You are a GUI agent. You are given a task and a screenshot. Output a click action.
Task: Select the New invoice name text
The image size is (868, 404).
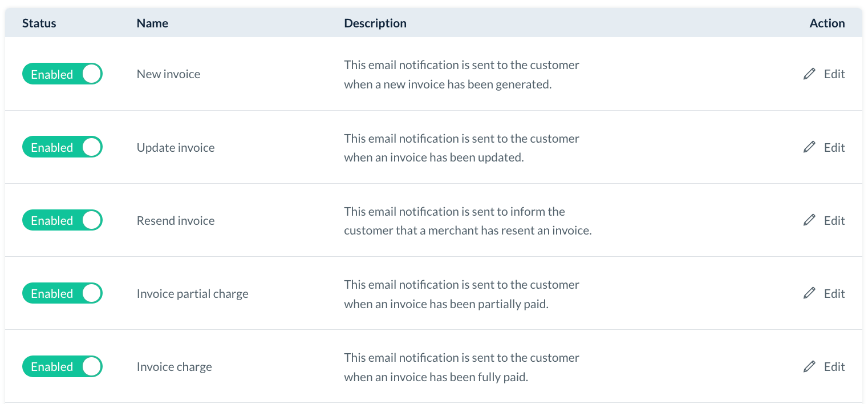point(168,74)
